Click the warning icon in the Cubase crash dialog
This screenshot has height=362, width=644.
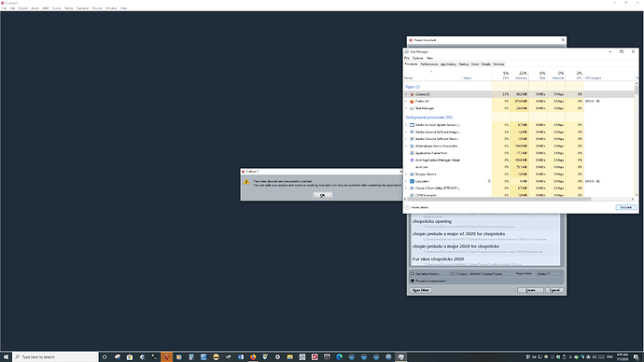[246, 182]
